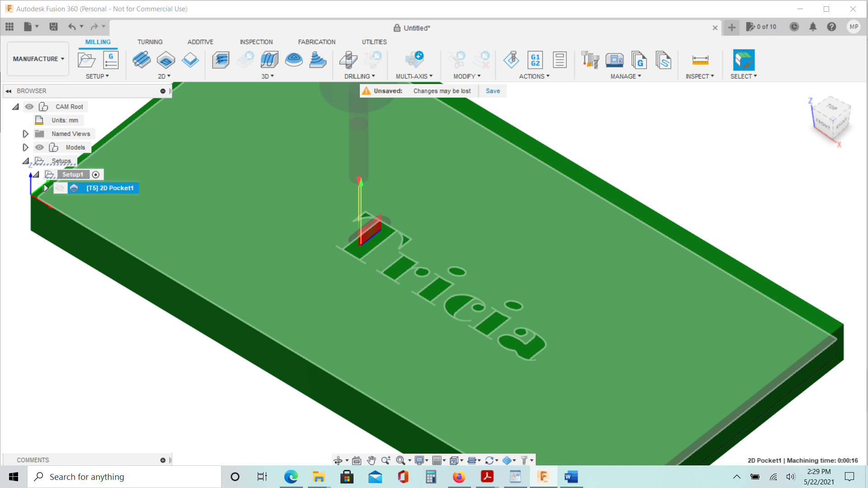Open the New Setup tool
The image size is (868, 488).
tap(86, 60)
